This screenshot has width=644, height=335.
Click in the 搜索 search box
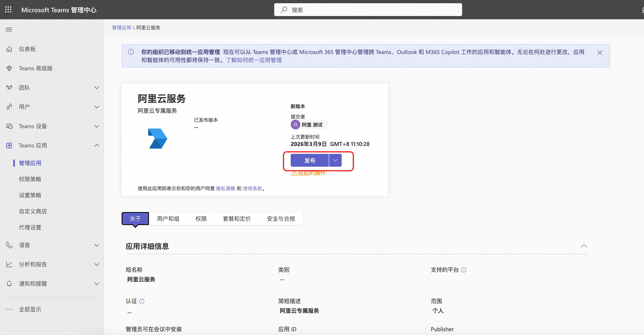click(x=368, y=10)
